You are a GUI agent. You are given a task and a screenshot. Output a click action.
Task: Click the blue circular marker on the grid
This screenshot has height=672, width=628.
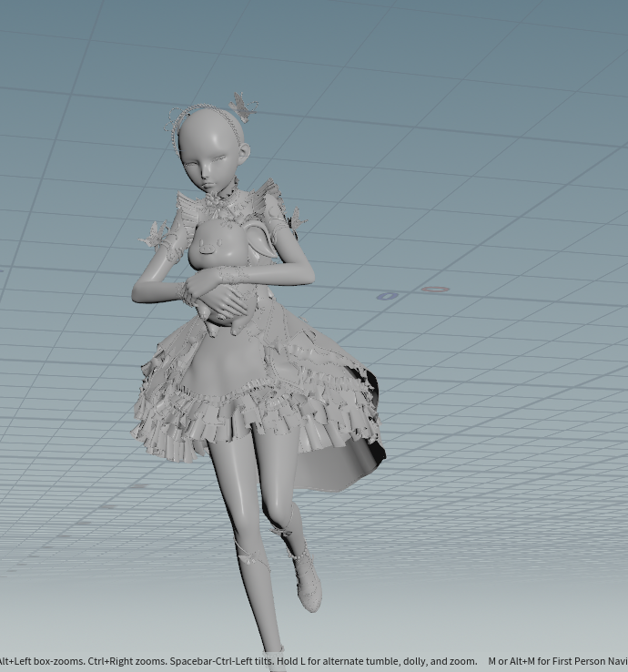coord(388,296)
